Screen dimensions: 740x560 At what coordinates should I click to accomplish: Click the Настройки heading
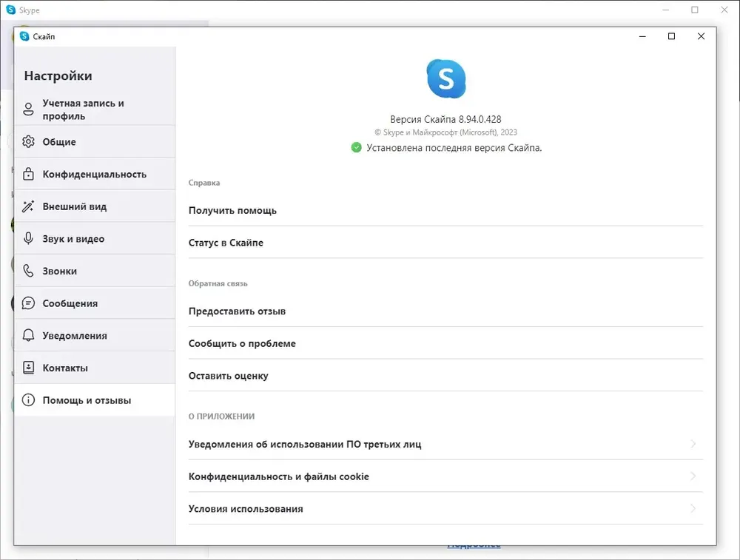[x=58, y=76]
